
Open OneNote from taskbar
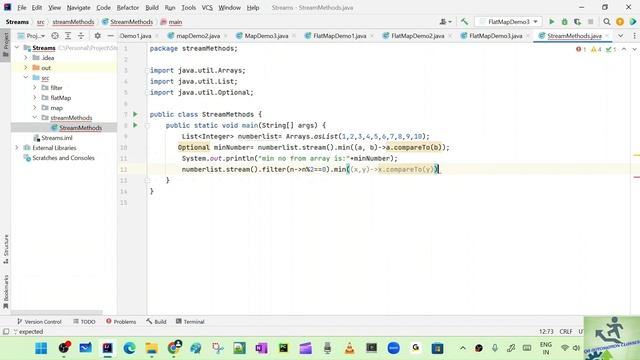coord(261,348)
